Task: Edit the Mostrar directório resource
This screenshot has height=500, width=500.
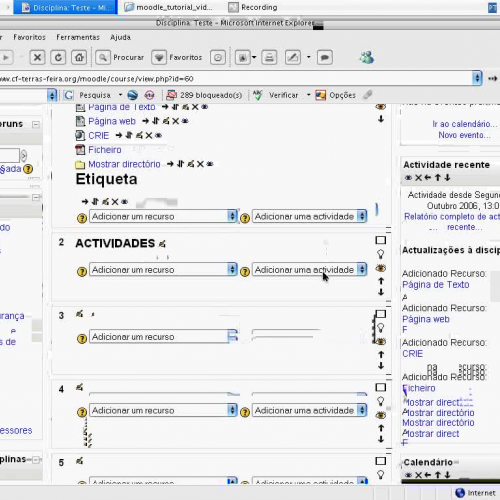Action: [190, 164]
